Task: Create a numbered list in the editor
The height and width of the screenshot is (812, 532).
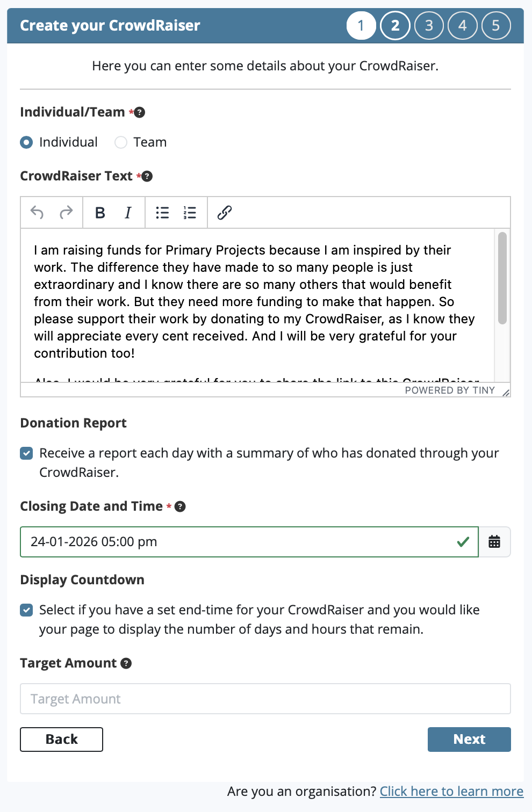Action: point(190,213)
